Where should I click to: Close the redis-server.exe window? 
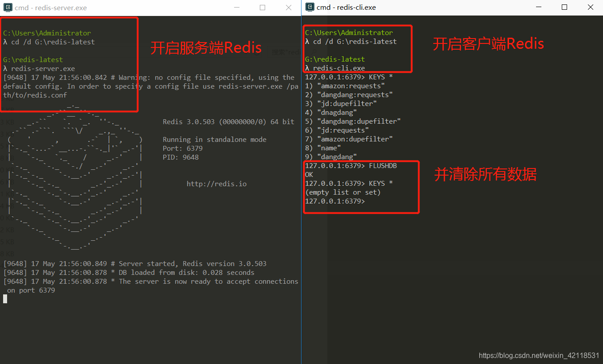click(289, 8)
